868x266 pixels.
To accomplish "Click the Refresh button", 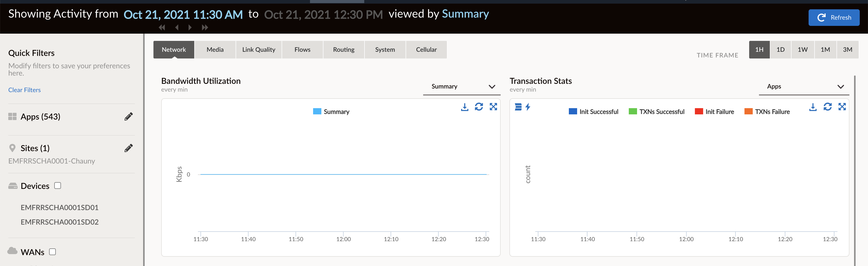I will point(834,18).
